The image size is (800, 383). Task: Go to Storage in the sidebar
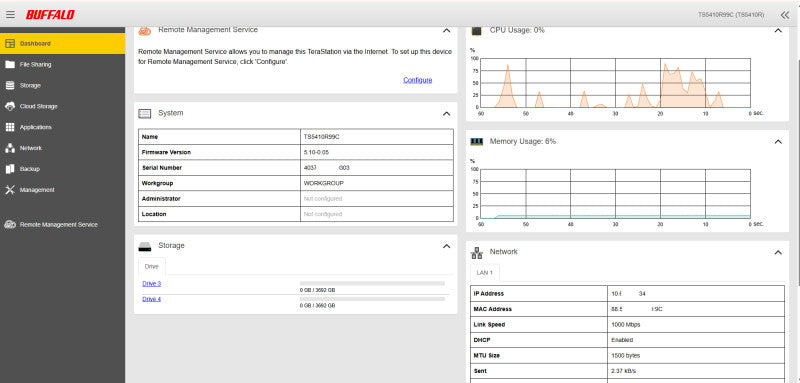[x=62, y=86]
